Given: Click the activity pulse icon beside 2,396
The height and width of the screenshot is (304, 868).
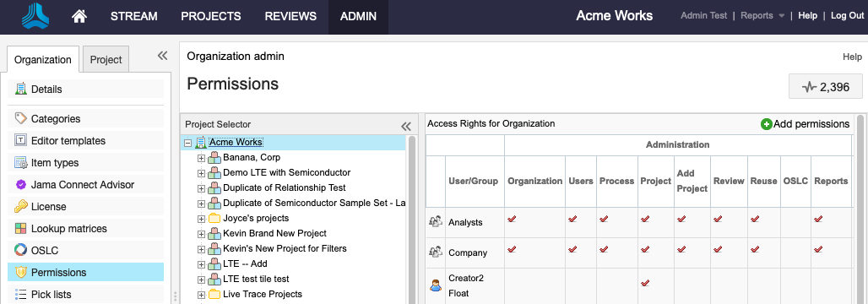Looking at the screenshot, I should (810, 87).
